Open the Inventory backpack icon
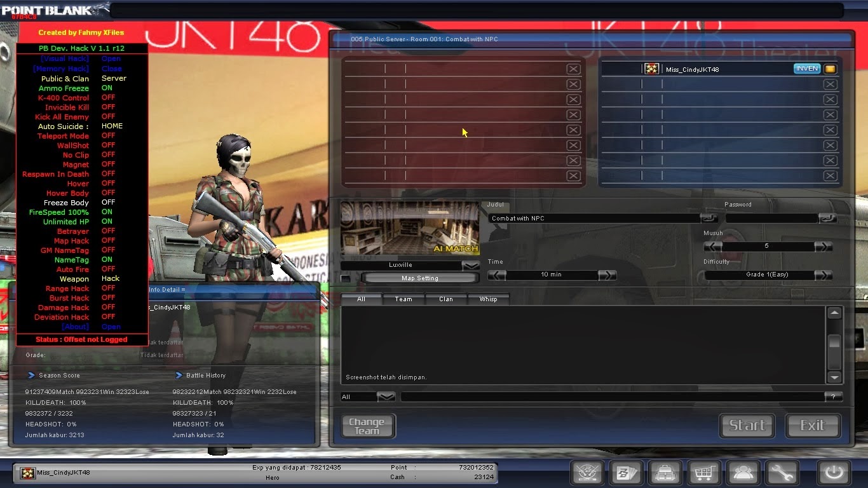 [665, 473]
